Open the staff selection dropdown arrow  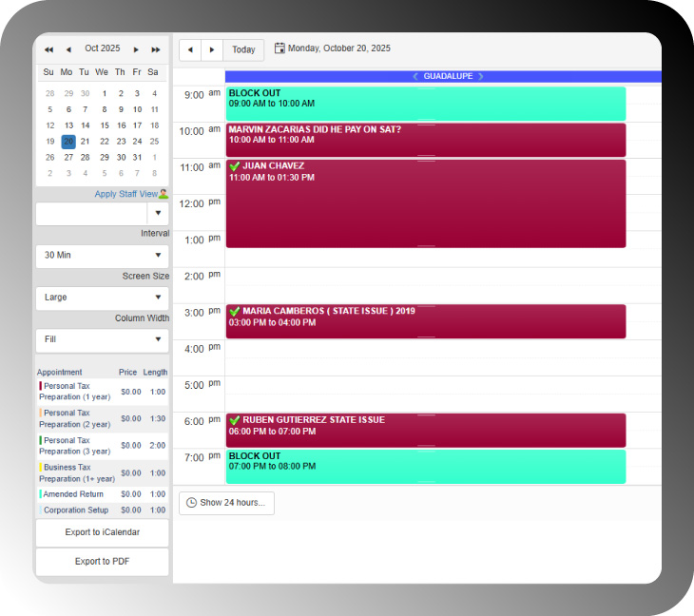pos(158,214)
